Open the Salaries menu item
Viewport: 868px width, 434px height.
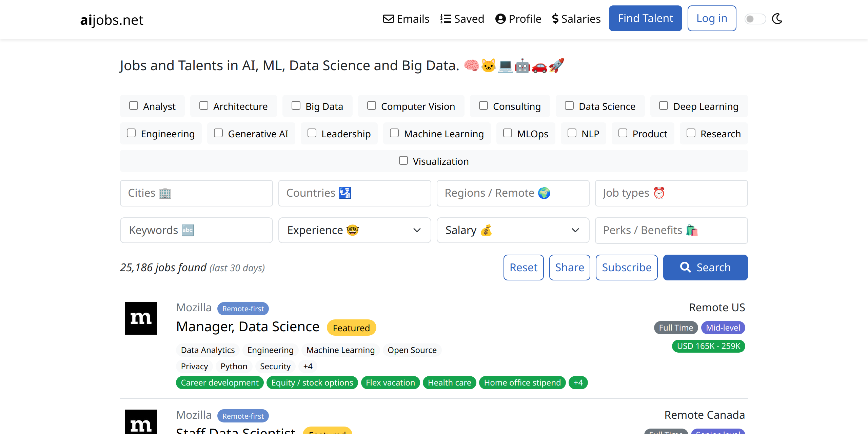pyautogui.click(x=576, y=19)
